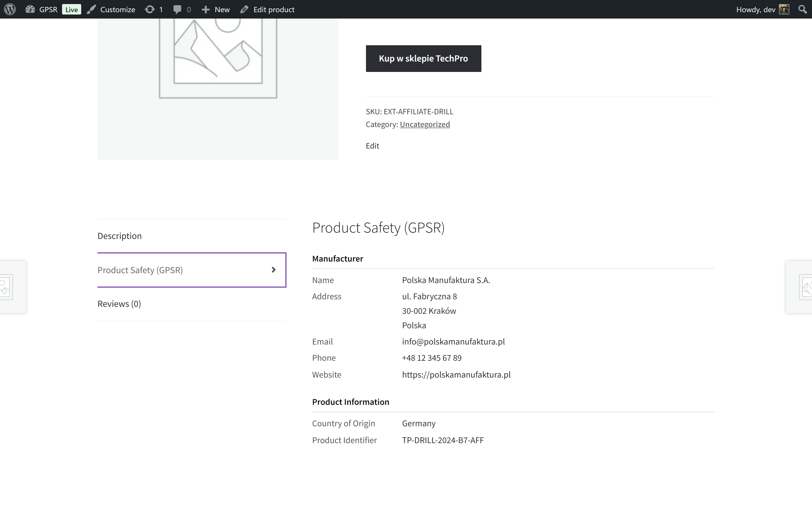Open the search magnifier icon
Viewport: 812px width, 522px height.
point(802,9)
